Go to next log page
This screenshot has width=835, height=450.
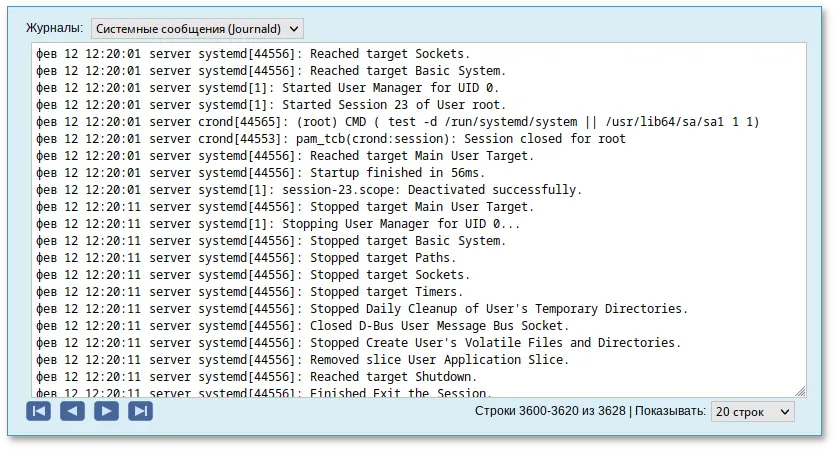107,411
